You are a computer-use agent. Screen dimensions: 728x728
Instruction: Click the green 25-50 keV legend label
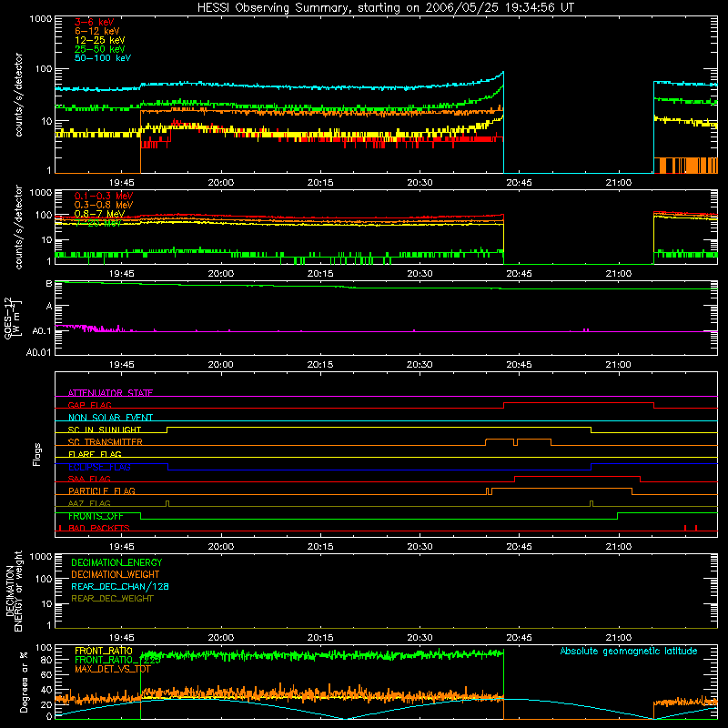coord(99,49)
